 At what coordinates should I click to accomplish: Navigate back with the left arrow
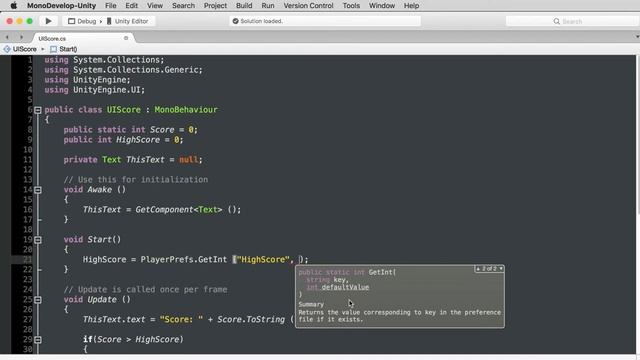point(7,38)
